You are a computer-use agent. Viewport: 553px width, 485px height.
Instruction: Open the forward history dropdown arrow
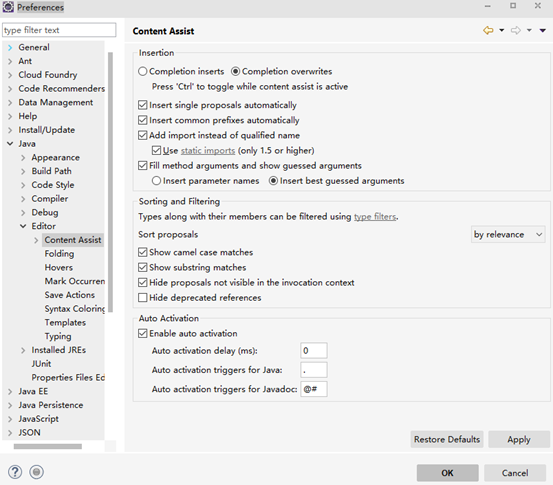pyautogui.click(x=529, y=31)
